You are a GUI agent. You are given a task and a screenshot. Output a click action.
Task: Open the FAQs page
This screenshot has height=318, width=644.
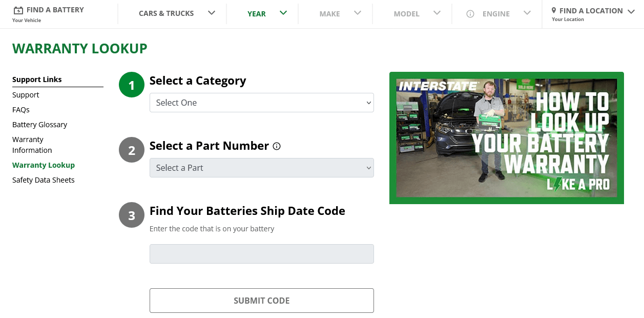(20, 109)
